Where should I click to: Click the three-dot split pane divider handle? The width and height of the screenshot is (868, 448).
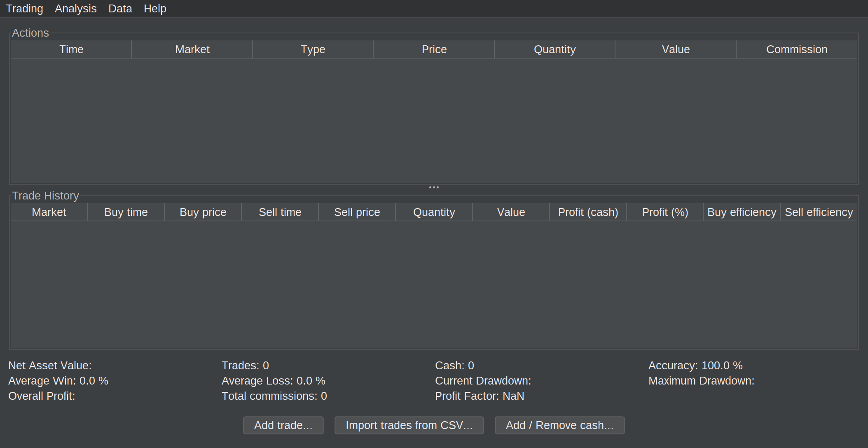[x=434, y=188]
